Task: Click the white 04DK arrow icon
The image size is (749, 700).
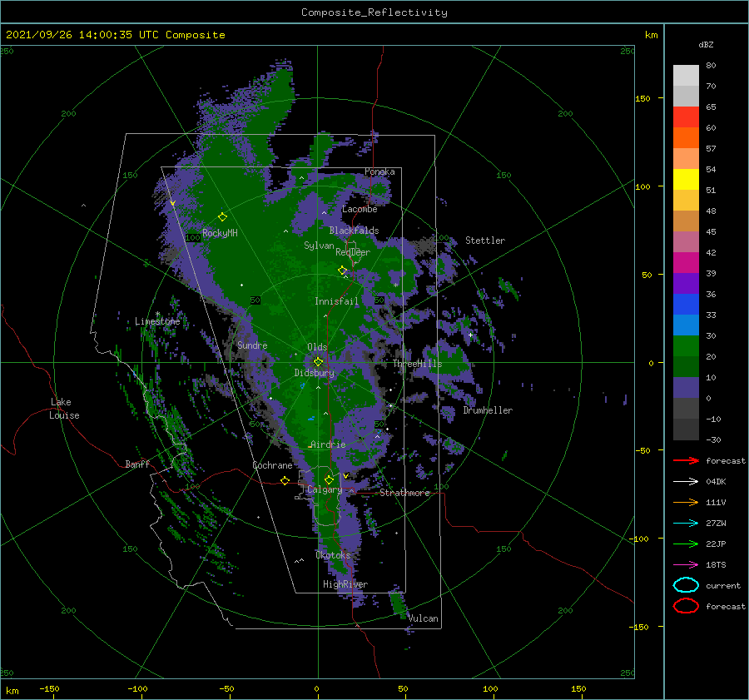Action: click(686, 482)
